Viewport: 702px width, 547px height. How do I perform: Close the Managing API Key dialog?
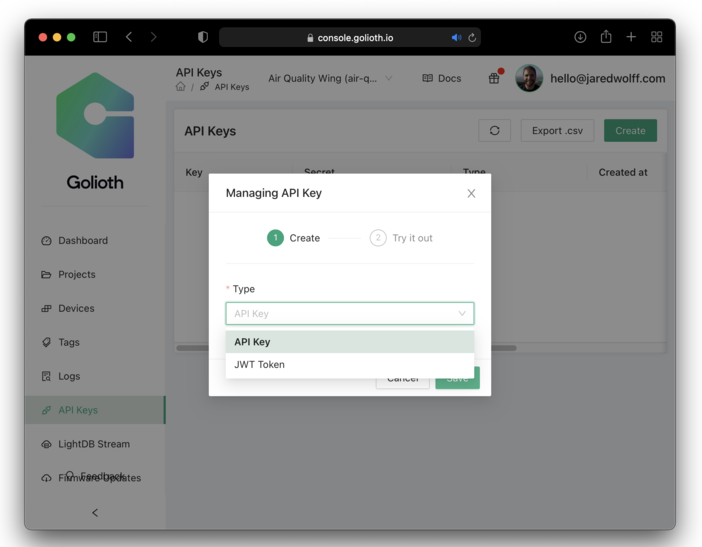click(x=471, y=193)
